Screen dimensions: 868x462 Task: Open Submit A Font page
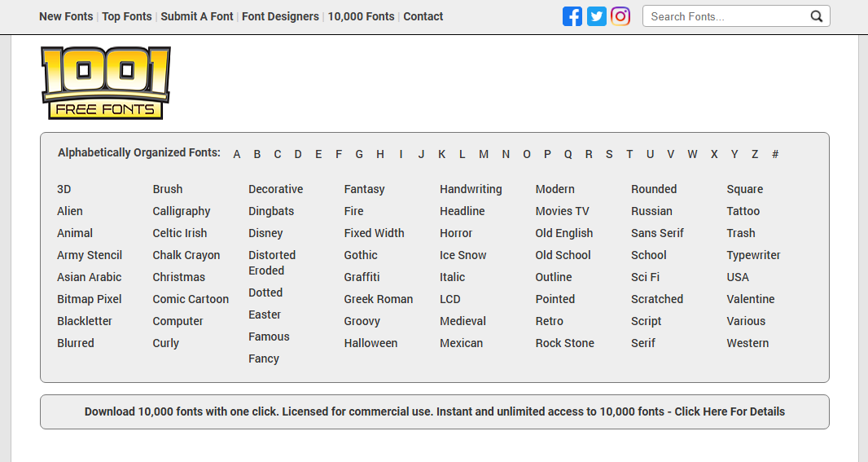pos(197,16)
